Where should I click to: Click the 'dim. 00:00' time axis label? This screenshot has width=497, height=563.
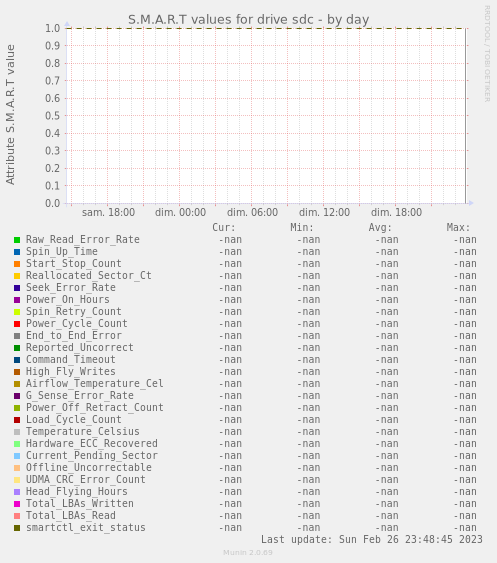click(180, 212)
